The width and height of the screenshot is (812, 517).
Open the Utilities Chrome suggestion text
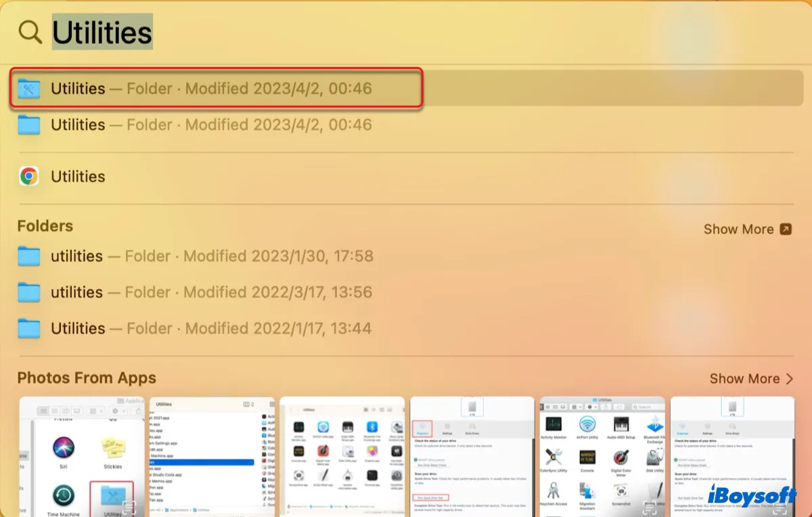click(78, 177)
